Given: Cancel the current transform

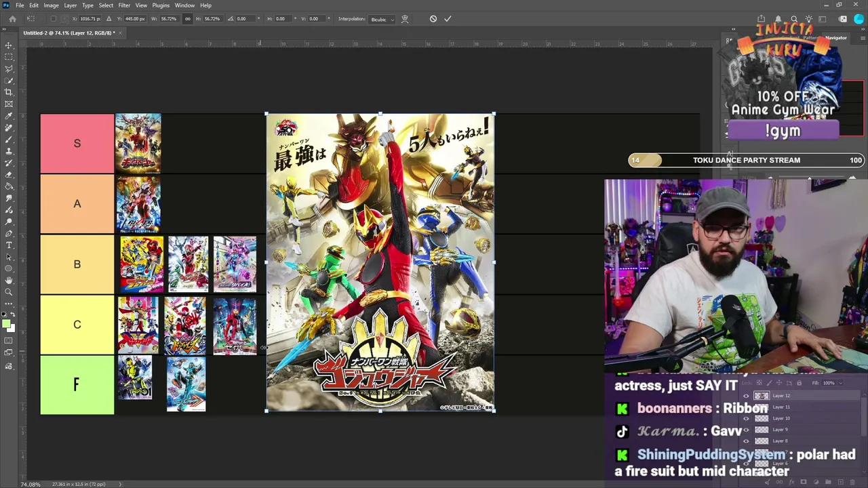Looking at the screenshot, I should click(x=433, y=19).
